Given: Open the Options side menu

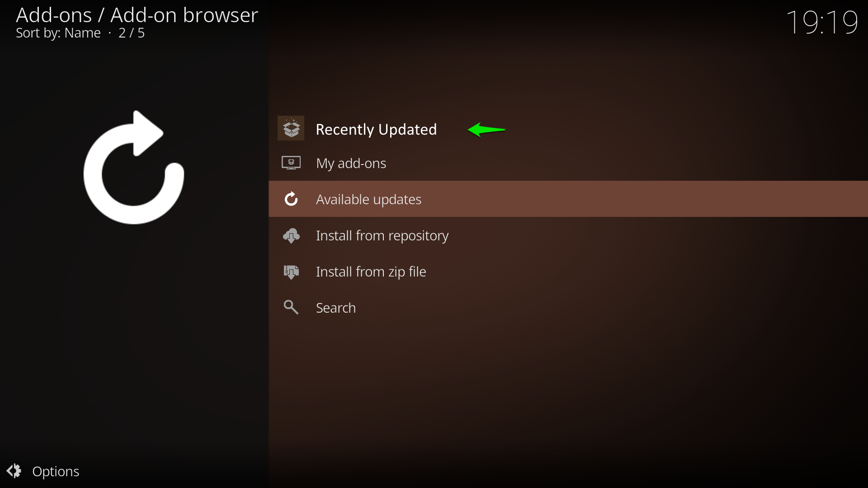Looking at the screenshot, I should coord(56,471).
